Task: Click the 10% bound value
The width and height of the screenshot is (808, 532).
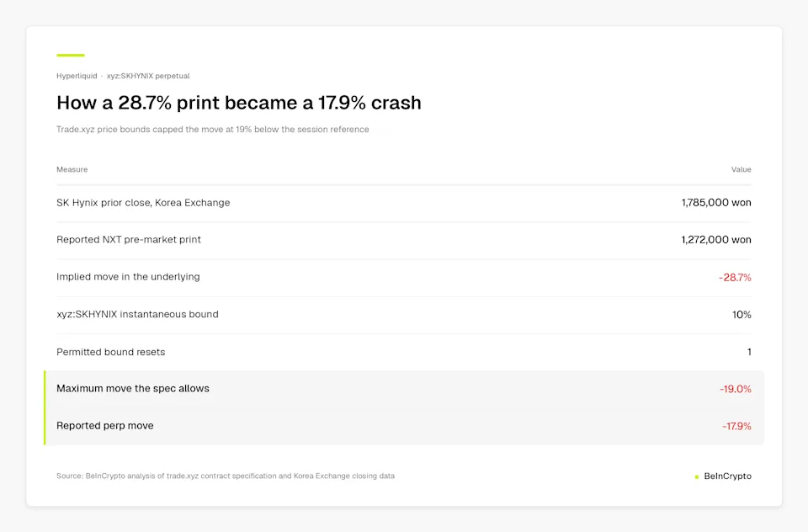Action: (742, 315)
